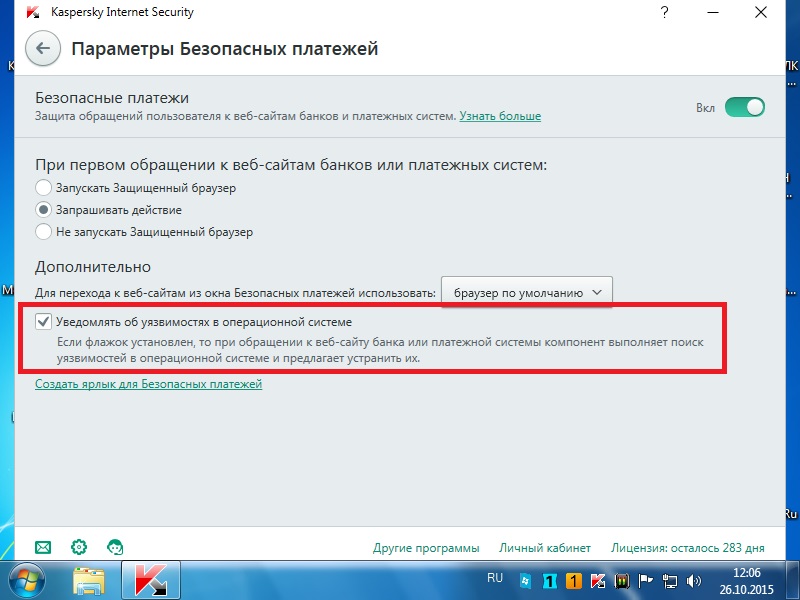Go back using the arrow button

pyautogui.click(x=43, y=48)
